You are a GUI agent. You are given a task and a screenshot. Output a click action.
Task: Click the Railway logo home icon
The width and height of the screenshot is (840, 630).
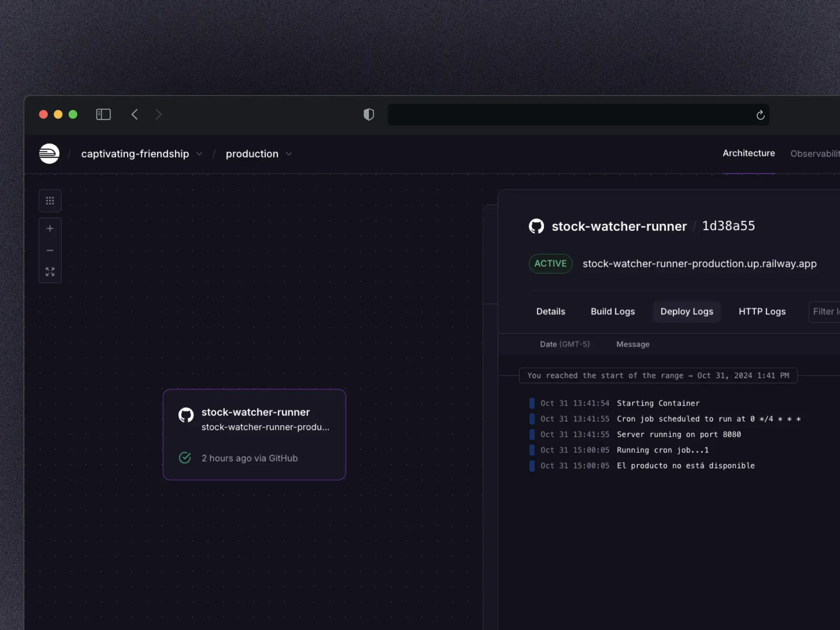(49, 154)
